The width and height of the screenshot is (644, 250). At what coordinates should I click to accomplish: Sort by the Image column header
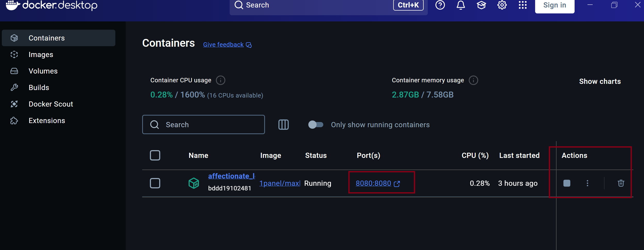(271, 155)
